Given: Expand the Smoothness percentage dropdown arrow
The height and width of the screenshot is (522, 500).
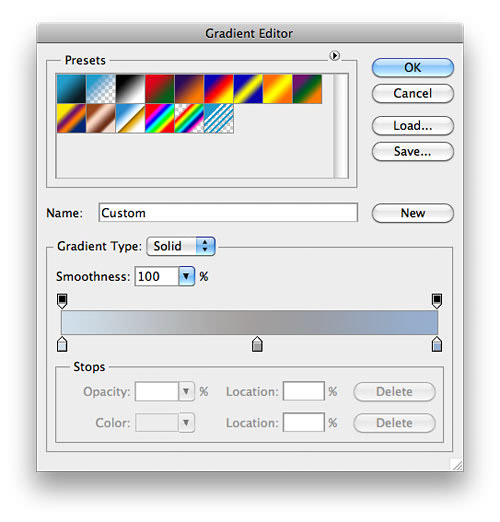Looking at the screenshot, I should pyautogui.click(x=186, y=276).
